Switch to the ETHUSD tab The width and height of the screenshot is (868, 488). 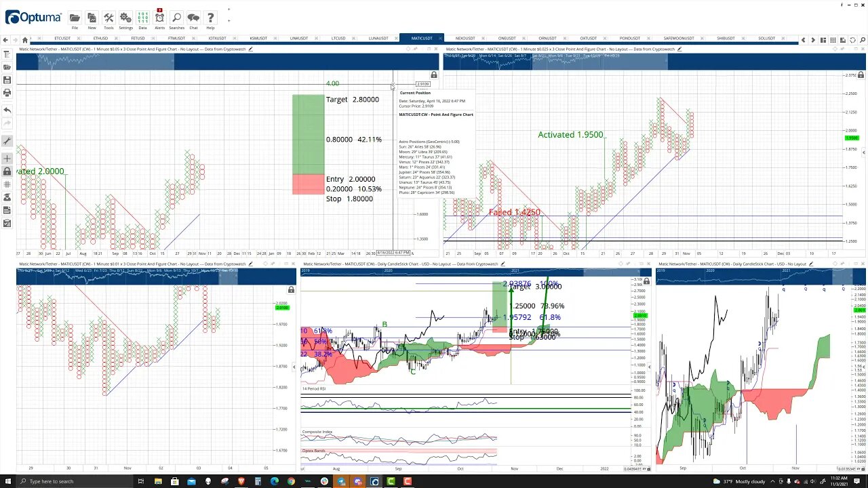[100, 38]
